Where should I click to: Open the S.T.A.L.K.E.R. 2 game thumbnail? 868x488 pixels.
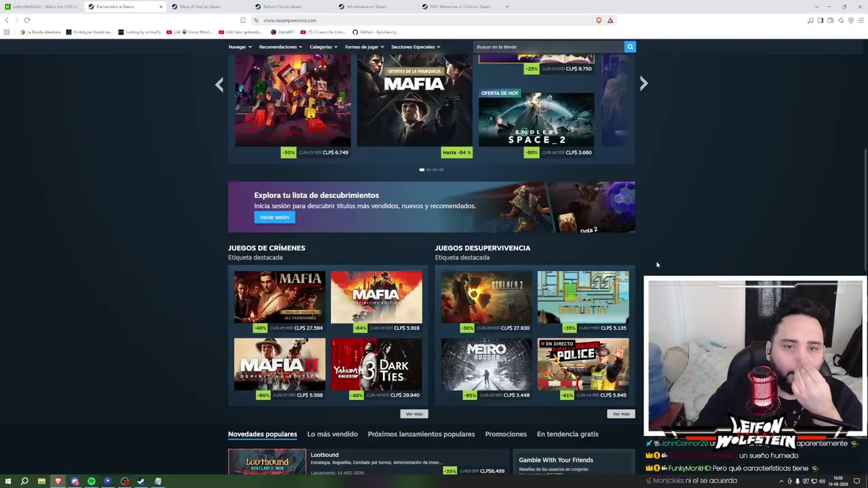[x=486, y=296]
